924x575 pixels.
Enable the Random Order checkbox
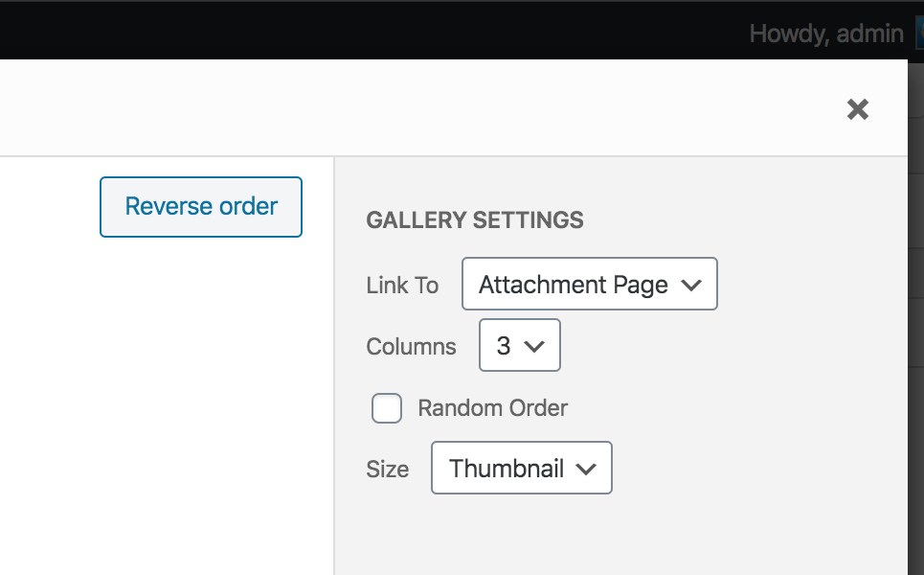tap(387, 408)
